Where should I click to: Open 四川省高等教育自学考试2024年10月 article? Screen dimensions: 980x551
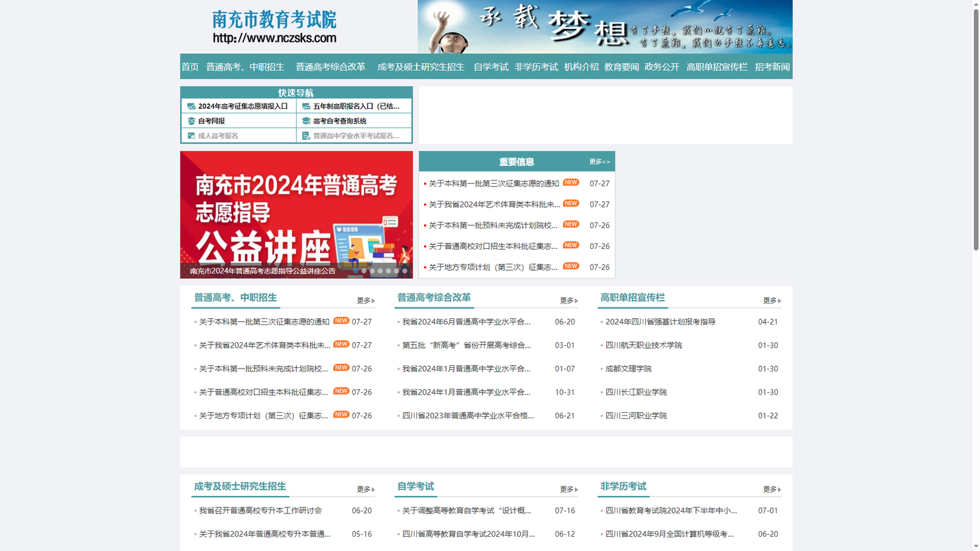(x=468, y=534)
